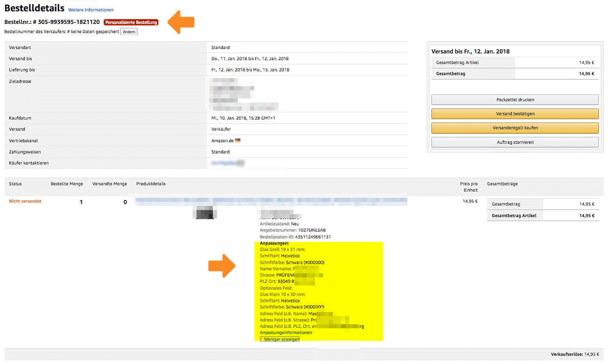
Task: Click the red Personalisierte Bestellung badge
Action: click(x=131, y=22)
